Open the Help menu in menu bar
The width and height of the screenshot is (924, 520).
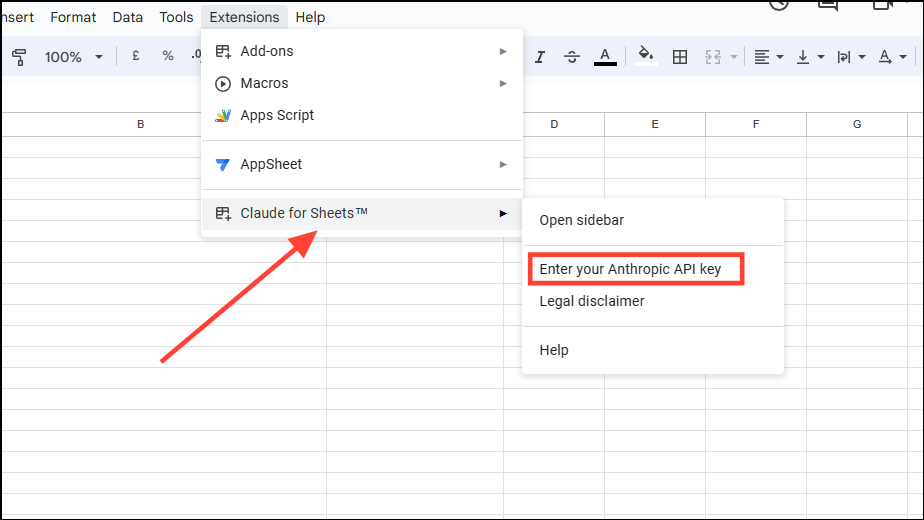(x=310, y=17)
